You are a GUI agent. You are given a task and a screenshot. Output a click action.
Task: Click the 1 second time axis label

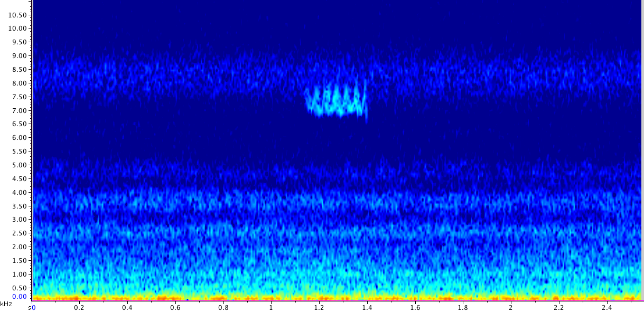click(x=271, y=307)
